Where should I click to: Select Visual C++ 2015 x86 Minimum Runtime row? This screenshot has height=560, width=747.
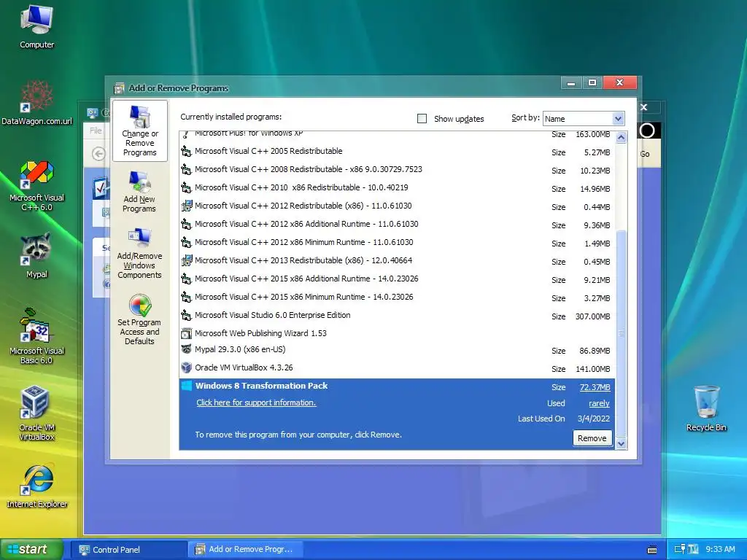click(x=397, y=297)
